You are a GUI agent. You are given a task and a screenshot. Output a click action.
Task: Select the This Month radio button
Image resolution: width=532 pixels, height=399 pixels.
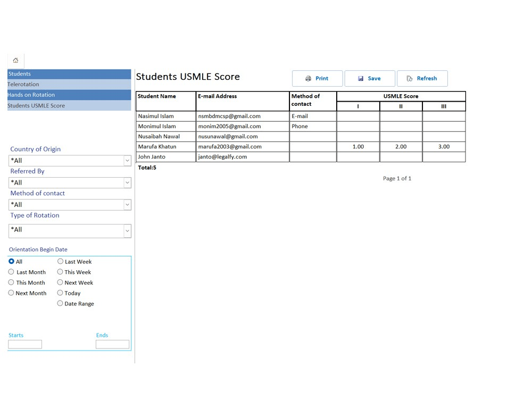pyautogui.click(x=11, y=282)
